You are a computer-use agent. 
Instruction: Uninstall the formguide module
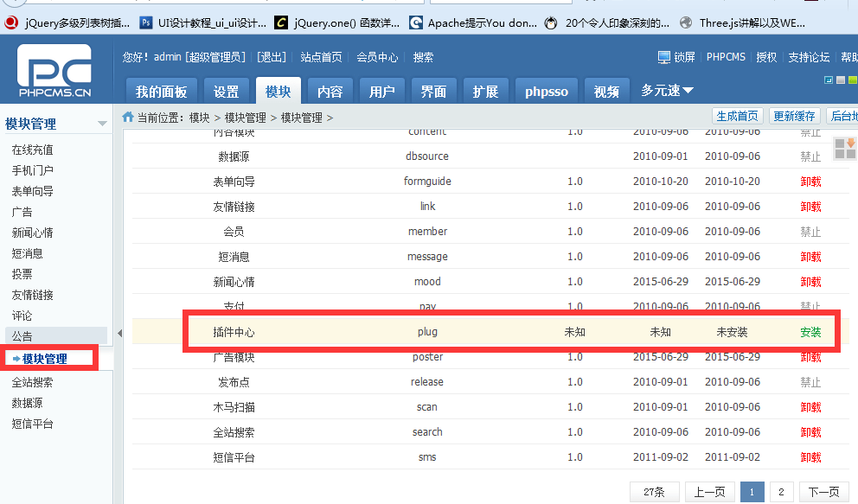tap(810, 182)
